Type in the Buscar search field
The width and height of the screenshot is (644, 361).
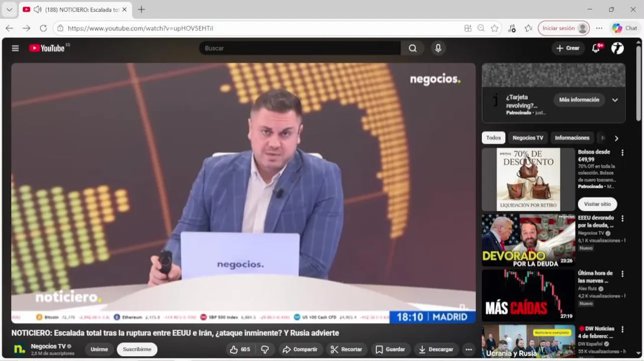coord(300,48)
